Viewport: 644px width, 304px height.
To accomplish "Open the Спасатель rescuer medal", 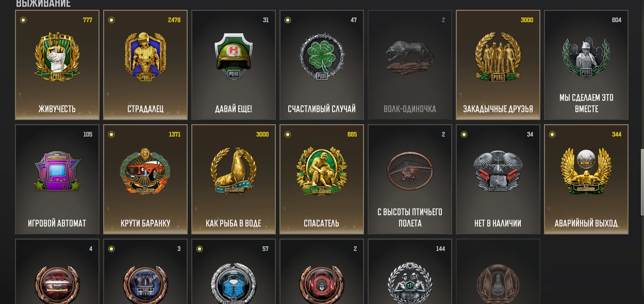I will pyautogui.click(x=322, y=179).
